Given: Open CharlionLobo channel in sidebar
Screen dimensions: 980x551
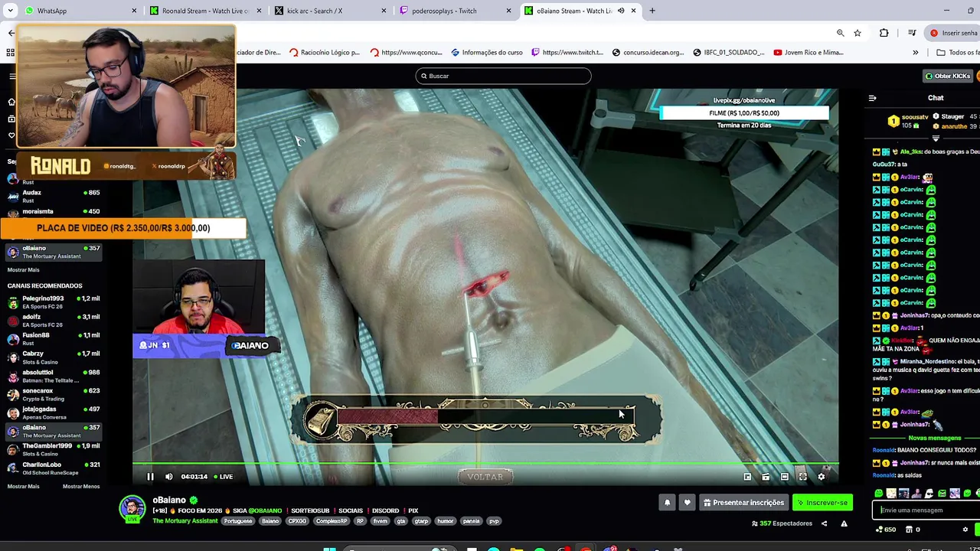Looking at the screenshot, I should (x=54, y=468).
